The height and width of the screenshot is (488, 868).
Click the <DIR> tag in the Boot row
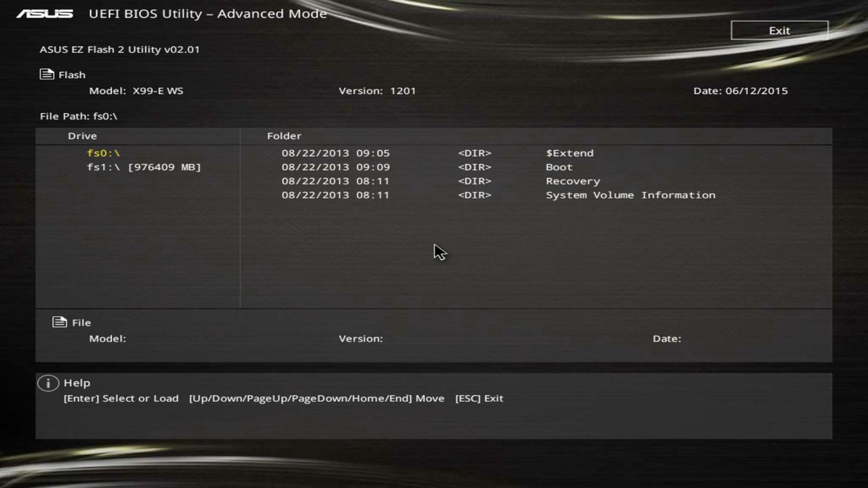(x=475, y=167)
